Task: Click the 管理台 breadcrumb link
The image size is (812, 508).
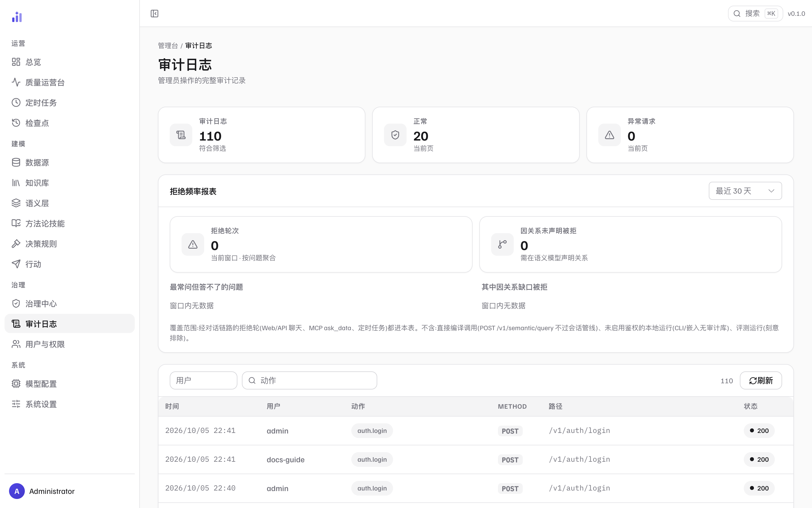Action: click(168, 46)
